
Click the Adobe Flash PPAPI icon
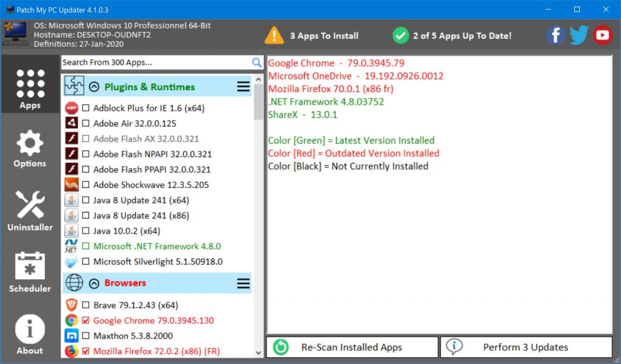72,170
